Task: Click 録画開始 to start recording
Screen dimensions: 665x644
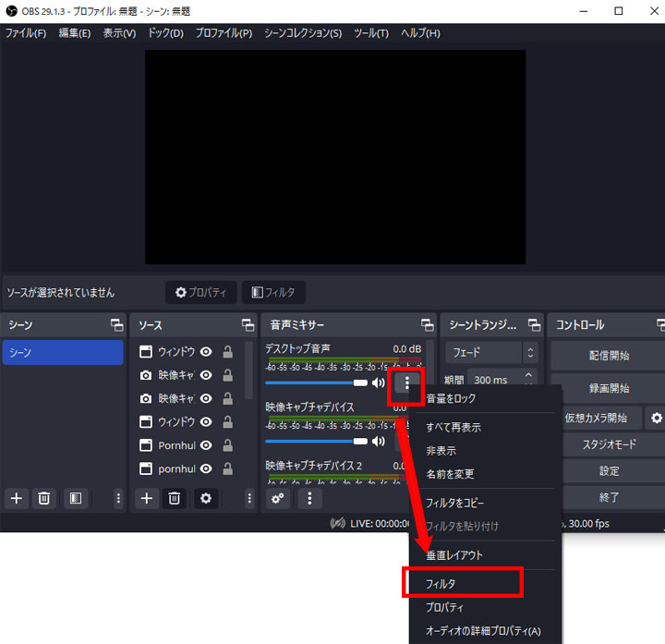Action: pyautogui.click(x=608, y=388)
